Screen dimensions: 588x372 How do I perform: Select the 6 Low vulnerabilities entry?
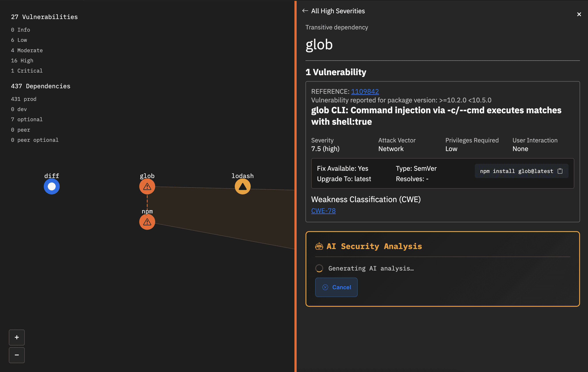(19, 40)
